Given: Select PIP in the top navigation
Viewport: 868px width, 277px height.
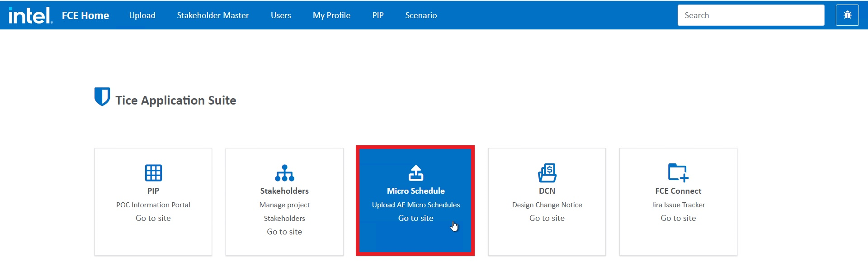Looking at the screenshot, I should pos(378,15).
